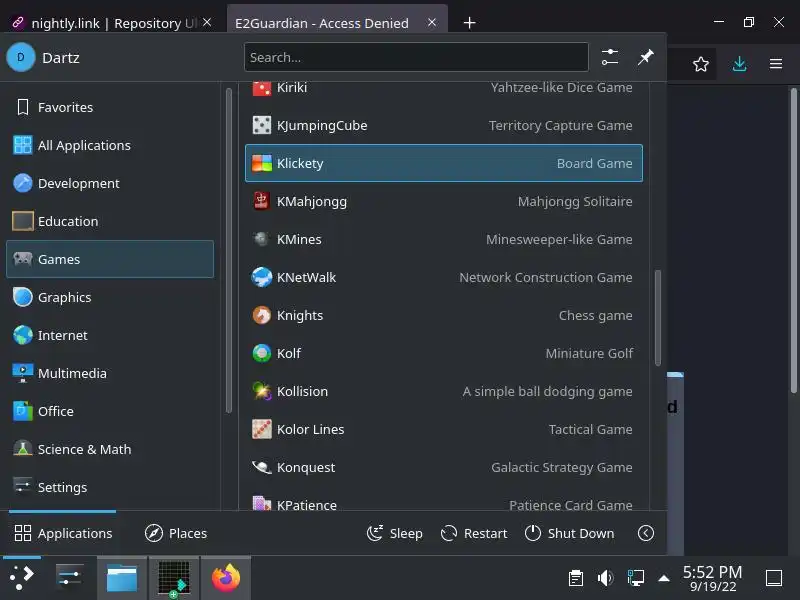Open the volume control tray icon
This screenshot has width=800, height=600.
pos(606,578)
